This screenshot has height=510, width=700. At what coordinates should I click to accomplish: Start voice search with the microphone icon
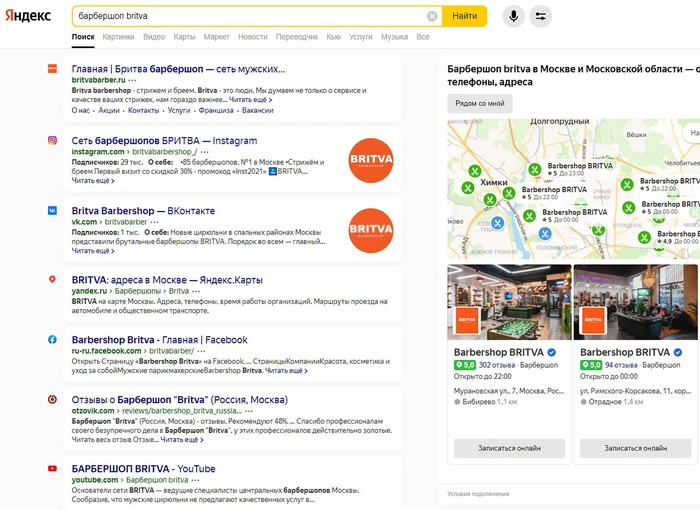[x=513, y=16]
